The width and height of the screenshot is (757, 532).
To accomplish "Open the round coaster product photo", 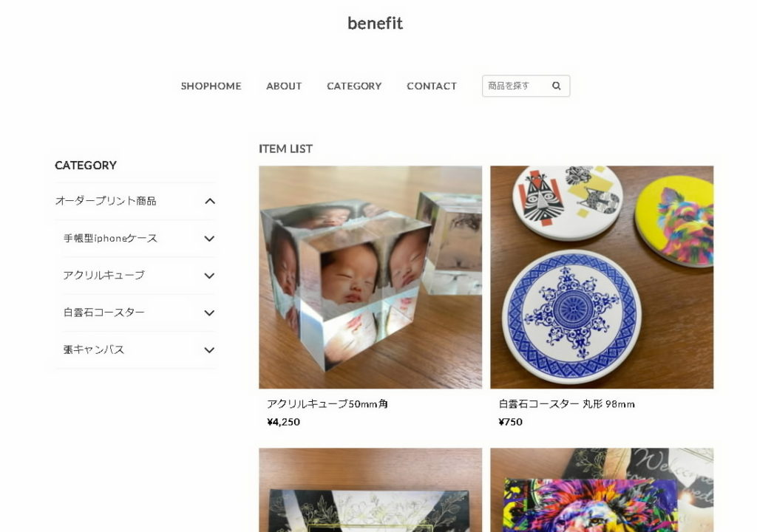I will [602, 277].
